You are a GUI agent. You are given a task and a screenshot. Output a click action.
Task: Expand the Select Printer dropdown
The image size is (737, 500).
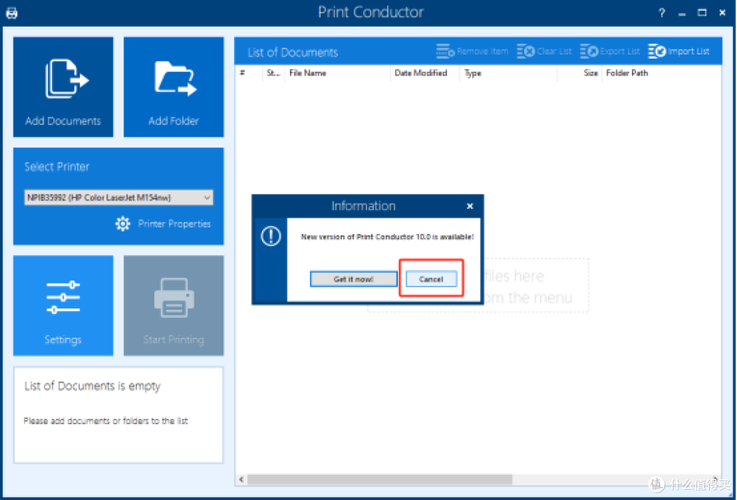click(x=118, y=198)
